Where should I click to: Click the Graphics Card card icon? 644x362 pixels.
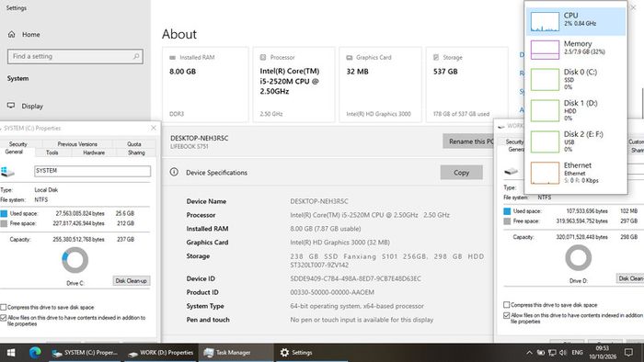click(350, 57)
